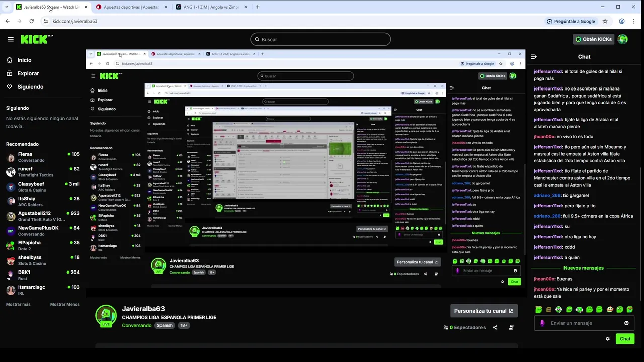This screenshot has height=362, width=644.
Task: Click large Javieralba63 LIVE avatar below the stream
Action: (106, 316)
